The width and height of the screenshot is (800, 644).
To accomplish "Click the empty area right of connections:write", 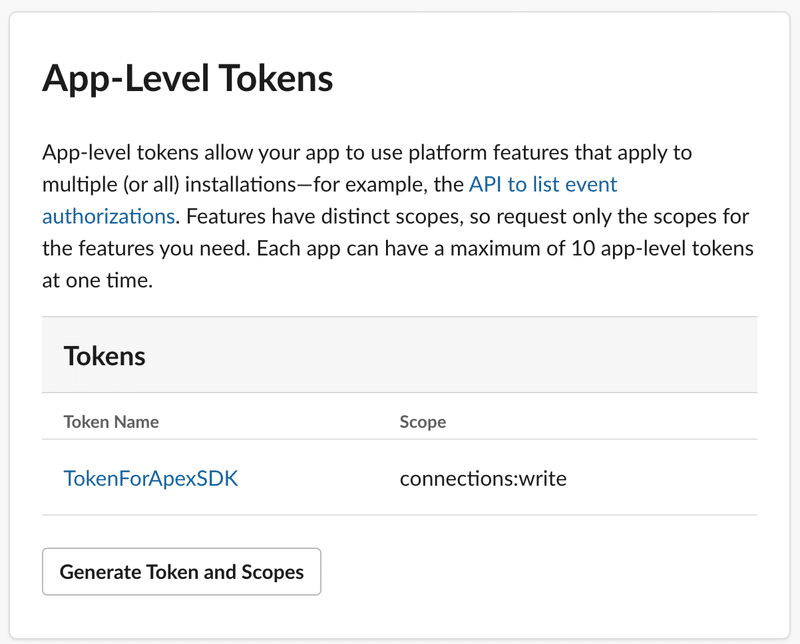I will tap(663, 478).
